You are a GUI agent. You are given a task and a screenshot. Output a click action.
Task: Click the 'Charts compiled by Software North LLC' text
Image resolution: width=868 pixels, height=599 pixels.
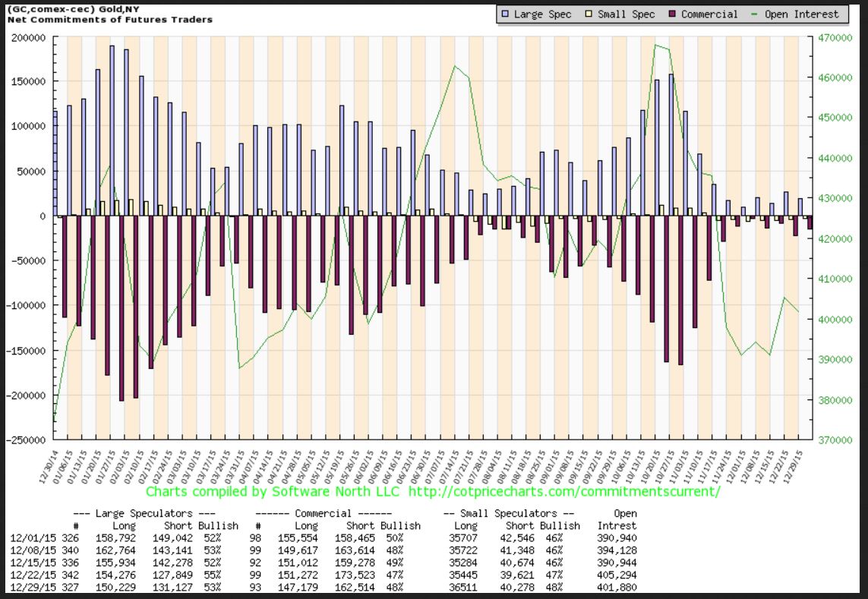coord(275,492)
